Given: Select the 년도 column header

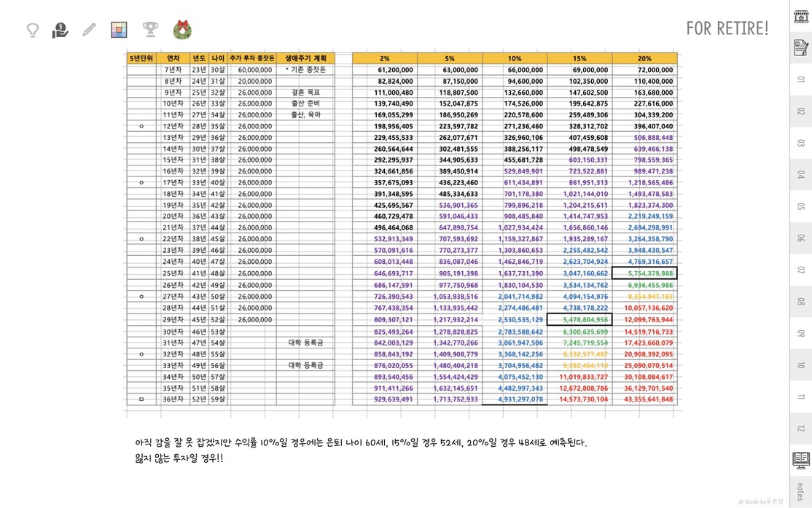Looking at the screenshot, I should [x=200, y=58].
